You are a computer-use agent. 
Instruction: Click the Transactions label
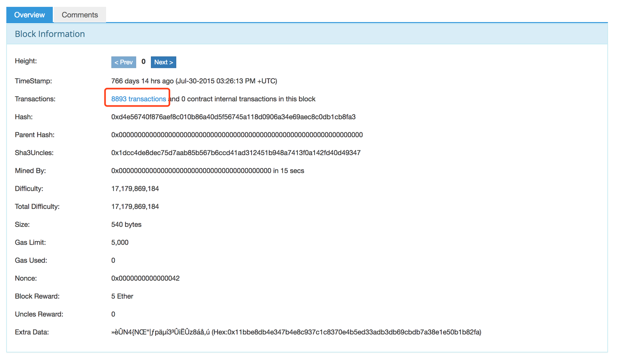(35, 99)
